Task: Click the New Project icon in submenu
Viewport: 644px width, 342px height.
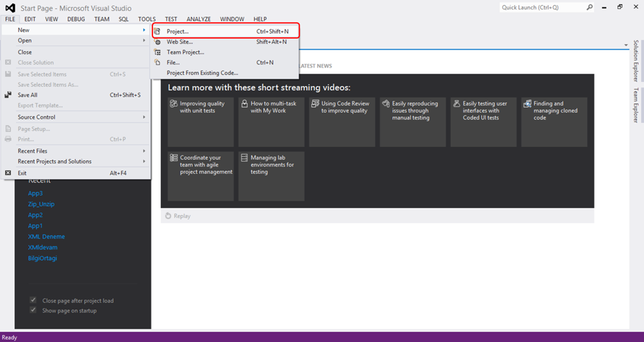Action: pos(158,31)
